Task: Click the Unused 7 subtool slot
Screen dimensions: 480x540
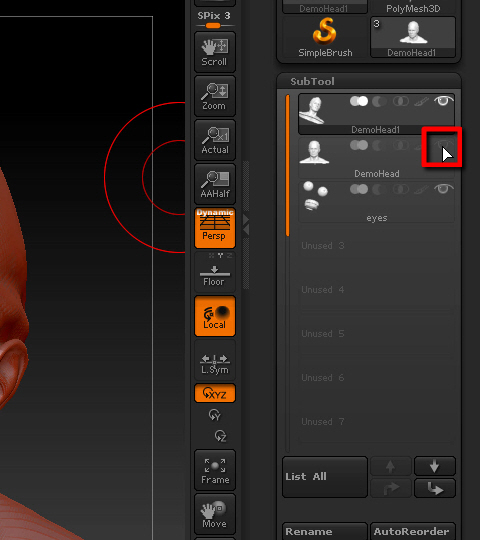Action: [x=376, y=422]
